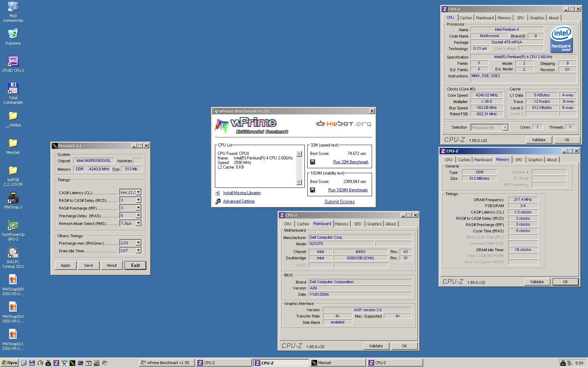Expand the RAS# Precharge (tRP) dropdown in MemSet
Viewport: 588px width, 368px height.
(x=138, y=207)
